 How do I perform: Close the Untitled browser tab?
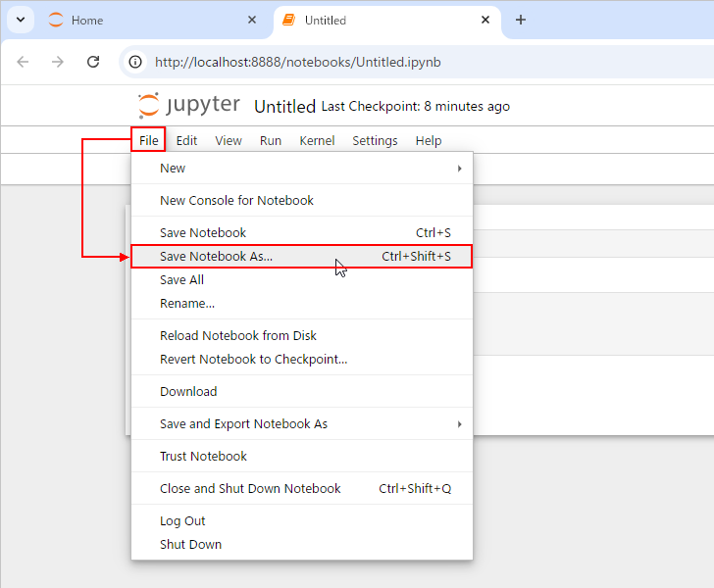(x=484, y=20)
